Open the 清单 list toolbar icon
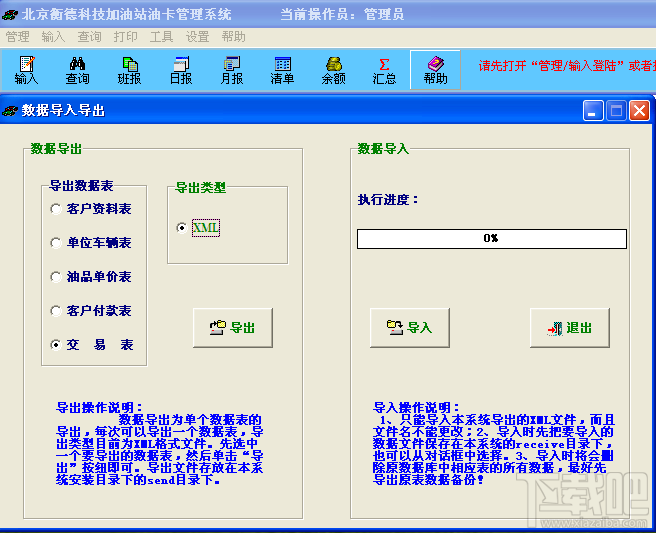This screenshot has width=656, height=533. tap(282, 70)
